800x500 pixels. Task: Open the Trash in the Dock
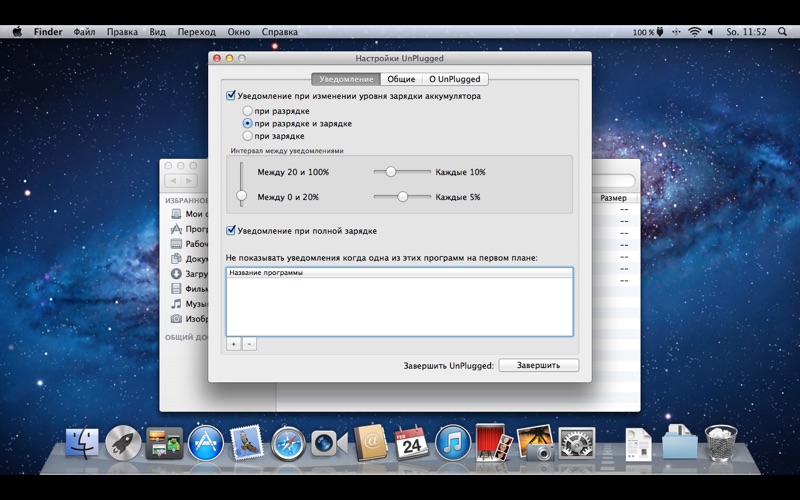pos(721,443)
